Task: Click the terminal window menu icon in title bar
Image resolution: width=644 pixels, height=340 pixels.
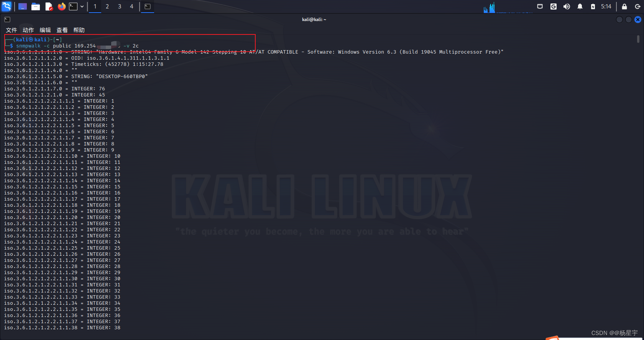Action: pos(7,20)
